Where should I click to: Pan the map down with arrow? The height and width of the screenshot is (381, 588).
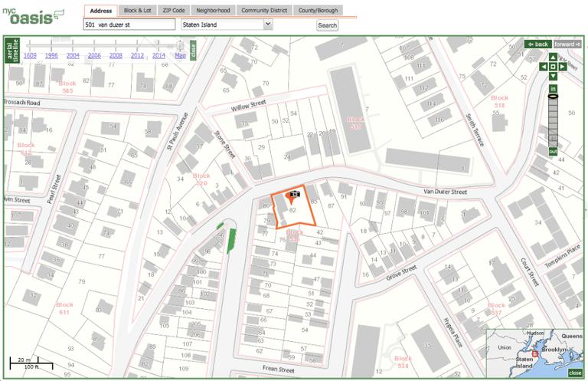point(553,77)
